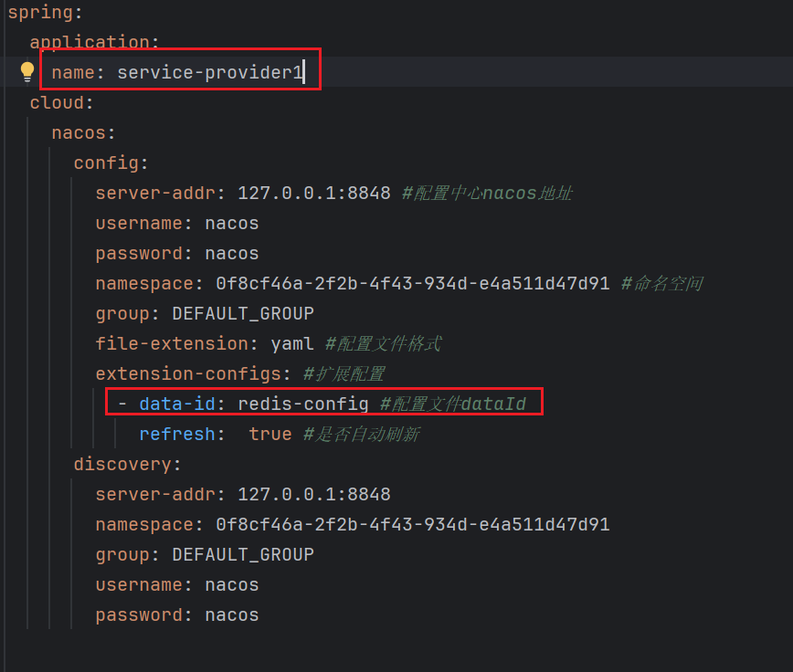The image size is (793, 672).
Task: Click the 'refresh' key
Action: pos(177,434)
